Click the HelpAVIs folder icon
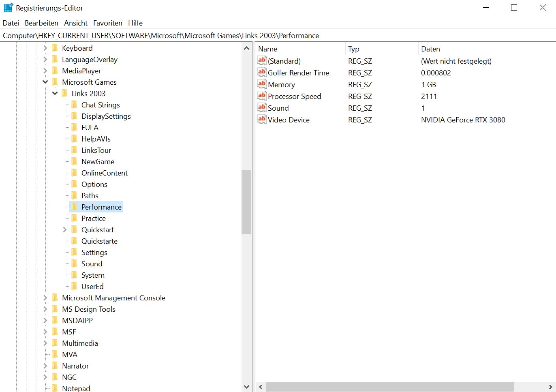This screenshot has height=392, width=556. 75,139
